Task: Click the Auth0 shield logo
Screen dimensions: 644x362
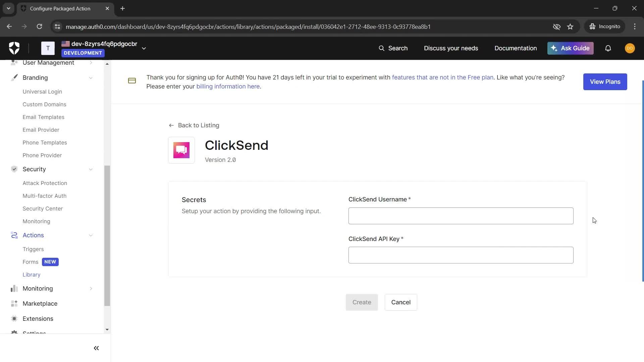Action: 14,48
